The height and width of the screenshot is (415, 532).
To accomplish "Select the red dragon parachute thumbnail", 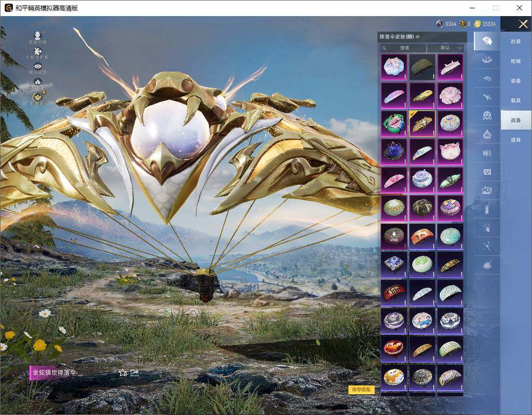I will 394,293.
